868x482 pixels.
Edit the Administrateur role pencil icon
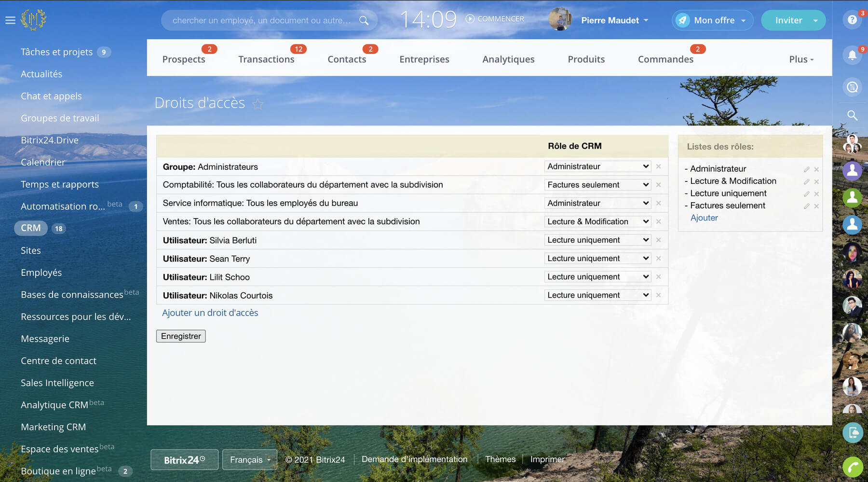806,169
